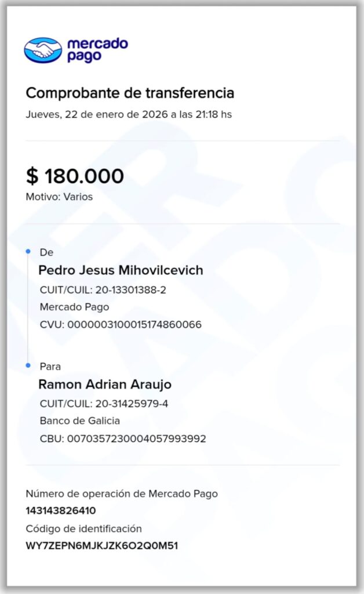Click the "Banco de Galicia" bank label

[80, 421]
